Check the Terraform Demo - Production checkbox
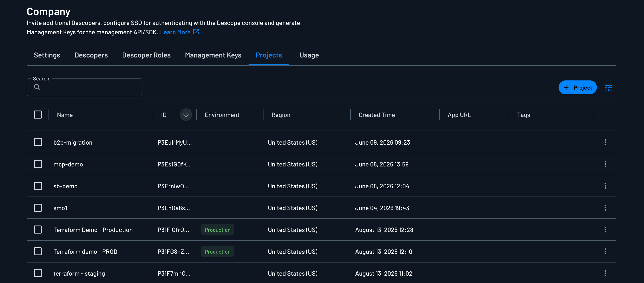The height and width of the screenshot is (283, 644). [38, 229]
